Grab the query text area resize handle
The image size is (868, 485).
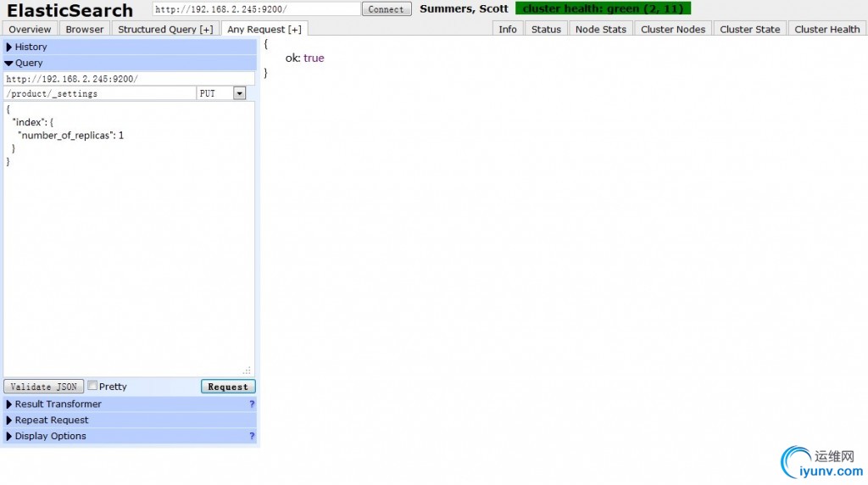pyautogui.click(x=247, y=371)
